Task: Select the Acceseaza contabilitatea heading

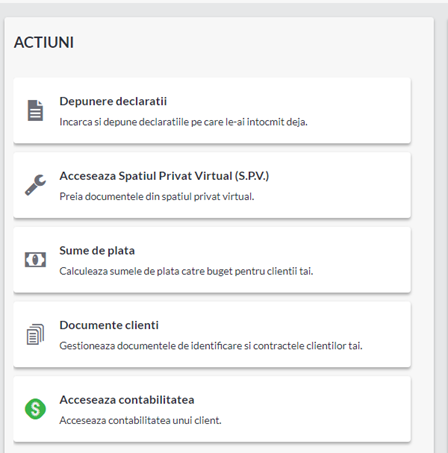Action: 127,400
